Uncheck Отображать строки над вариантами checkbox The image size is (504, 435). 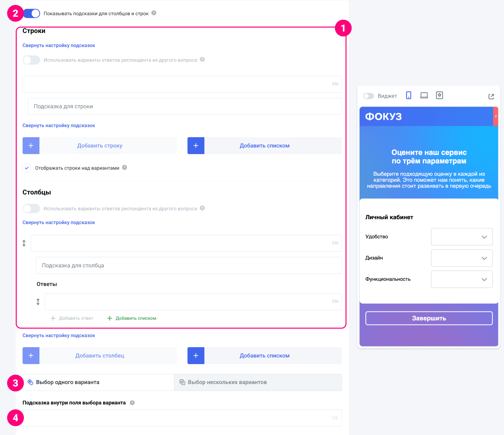pos(27,168)
